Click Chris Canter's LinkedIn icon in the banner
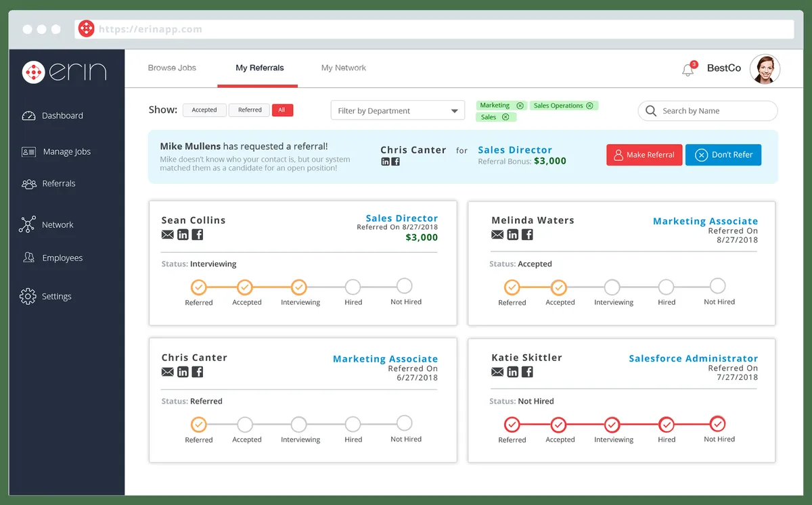Screen dimensions: 812x505 coord(385,162)
